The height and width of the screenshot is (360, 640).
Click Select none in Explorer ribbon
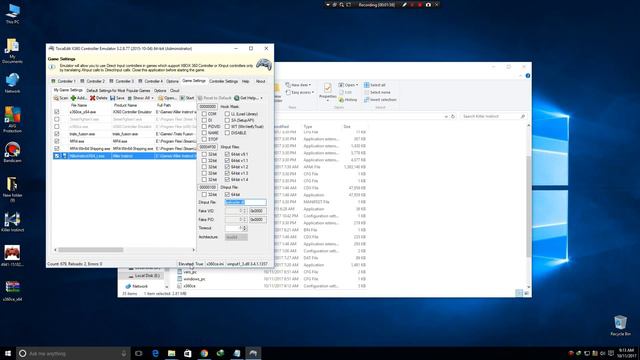[377, 92]
